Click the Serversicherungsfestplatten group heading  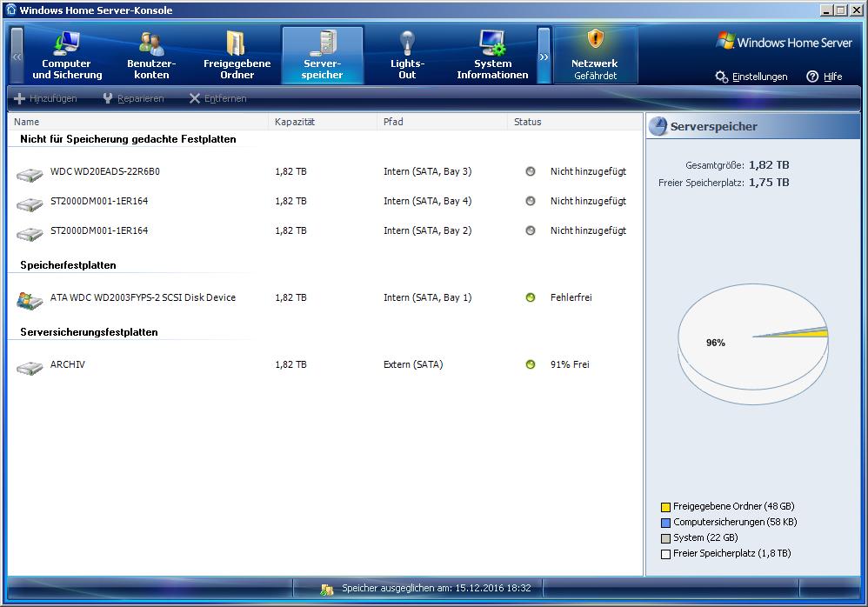pyautogui.click(x=89, y=332)
